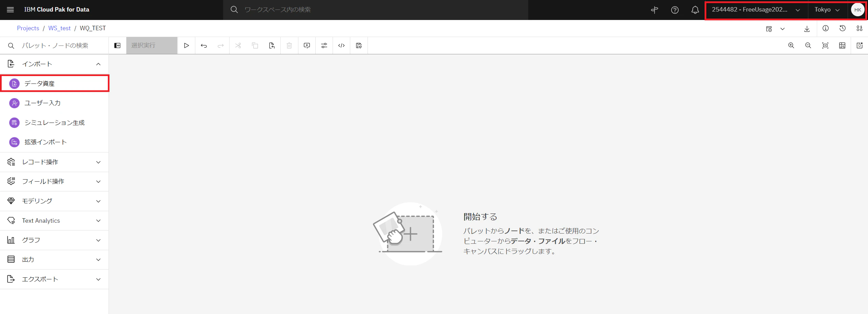The width and height of the screenshot is (868, 314).
Task: Open the outputs chart panel icon
Action: 842,45
